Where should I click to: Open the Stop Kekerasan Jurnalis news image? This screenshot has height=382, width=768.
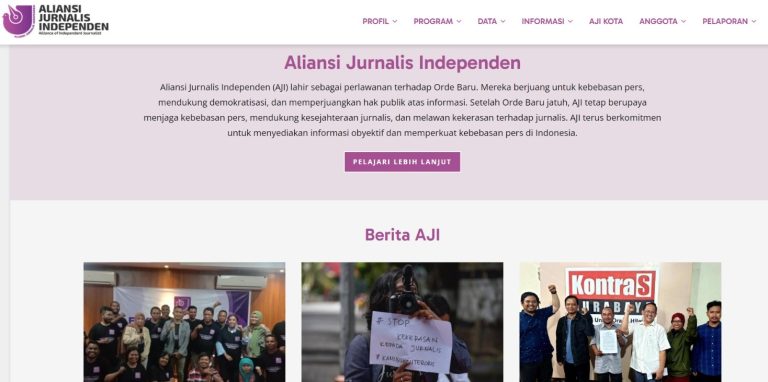[402, 322]
